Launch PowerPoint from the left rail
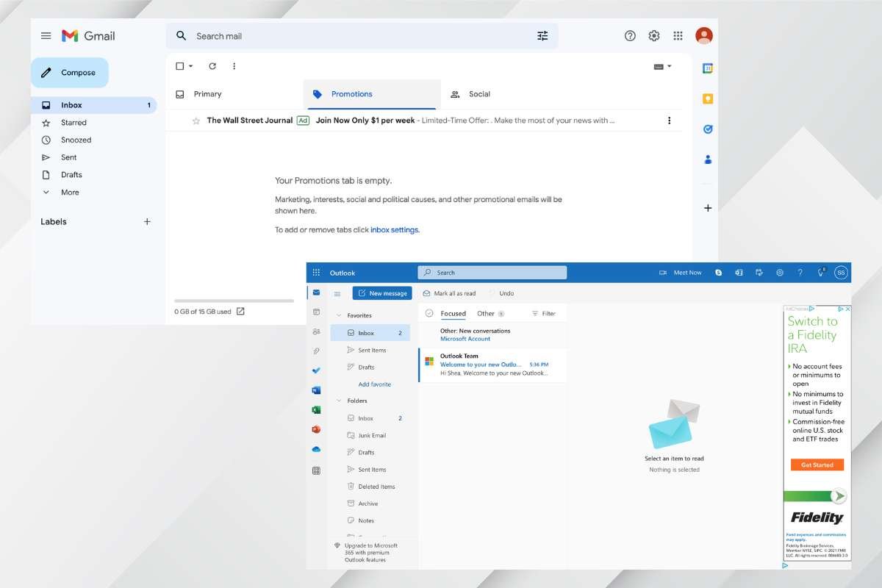The image size is (882, 588). [316, 429]
